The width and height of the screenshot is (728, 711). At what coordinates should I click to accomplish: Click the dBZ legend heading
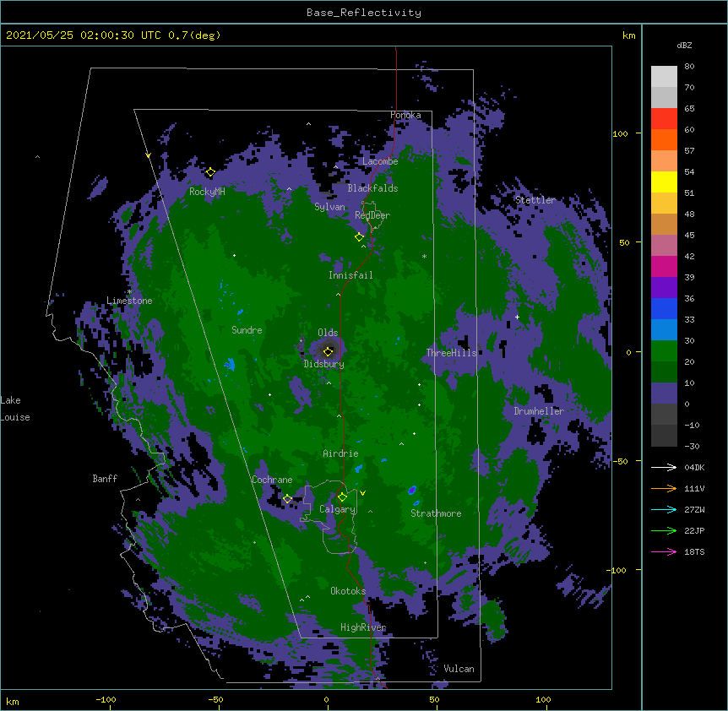(684, 46)
